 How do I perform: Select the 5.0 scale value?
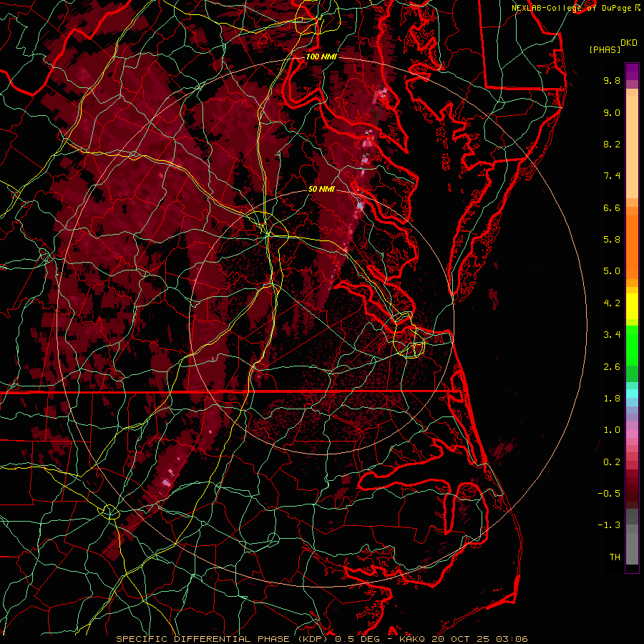(612, 271)
